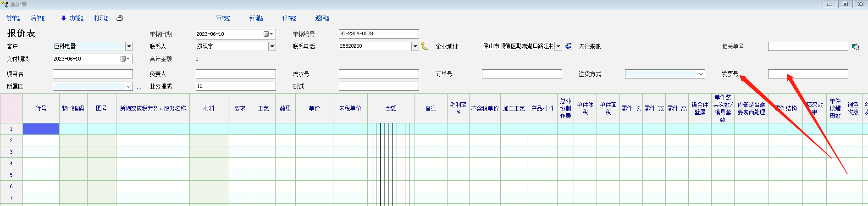The width and height of the screenshot is (868, 206).
Task: Open the 打印P print menu
Action: (101, 18)
